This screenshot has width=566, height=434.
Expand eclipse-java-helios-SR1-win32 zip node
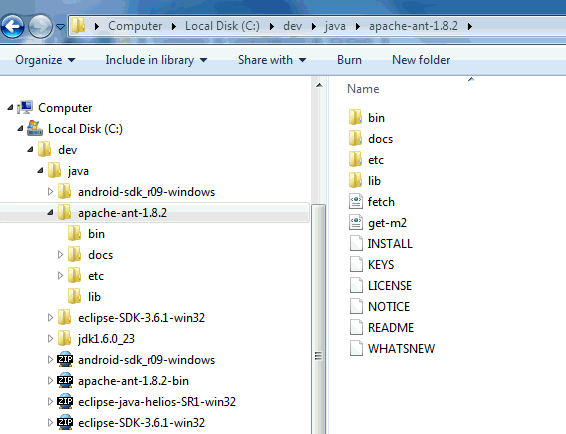(50, 402)
